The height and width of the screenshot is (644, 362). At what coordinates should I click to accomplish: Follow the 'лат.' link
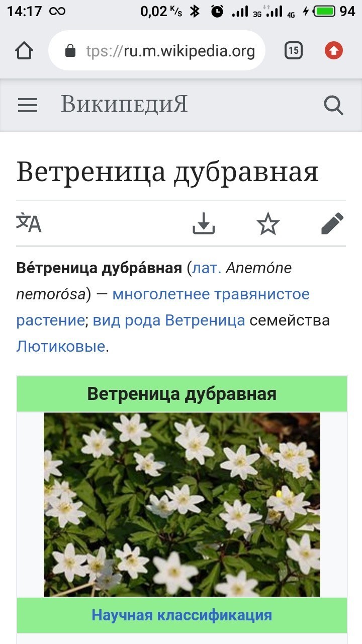point(207,268)
